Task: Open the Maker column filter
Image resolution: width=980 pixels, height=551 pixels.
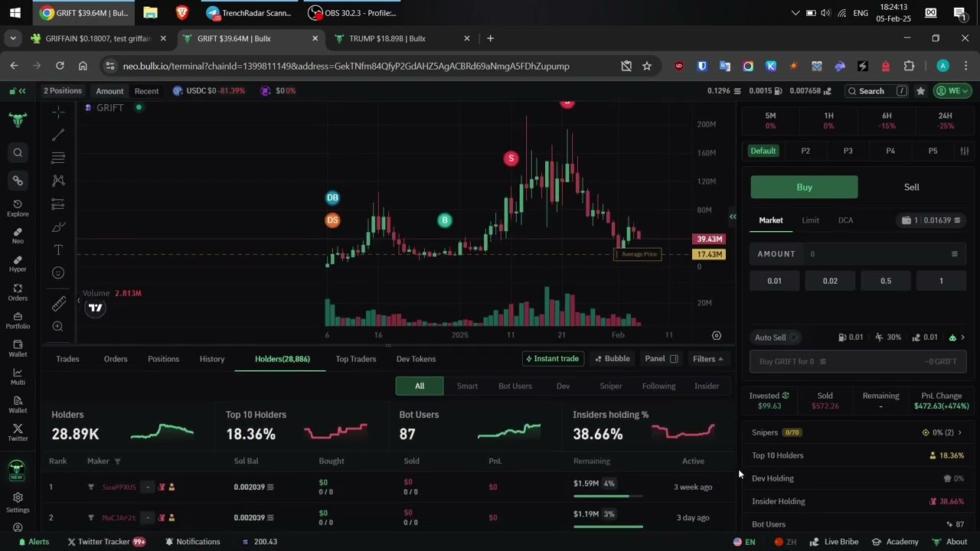Action: (x=117, y=461)
